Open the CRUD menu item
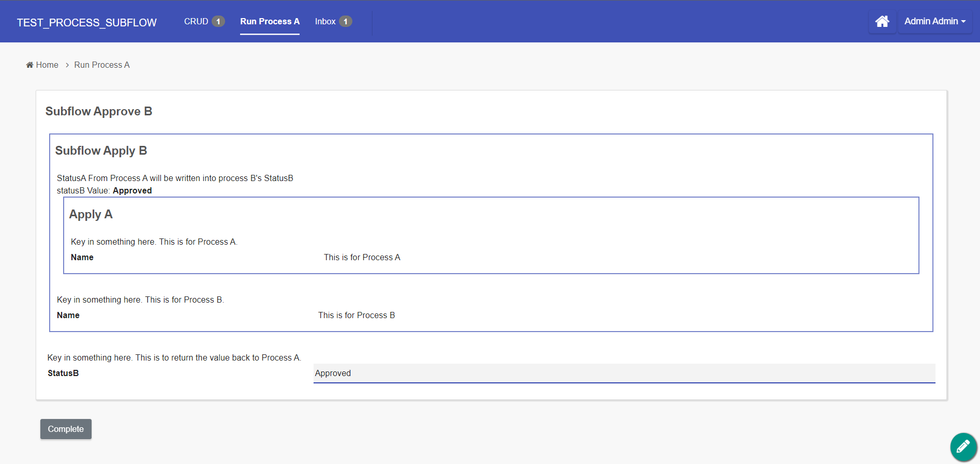This screenshot has width=980, height=464. (196, 21)
